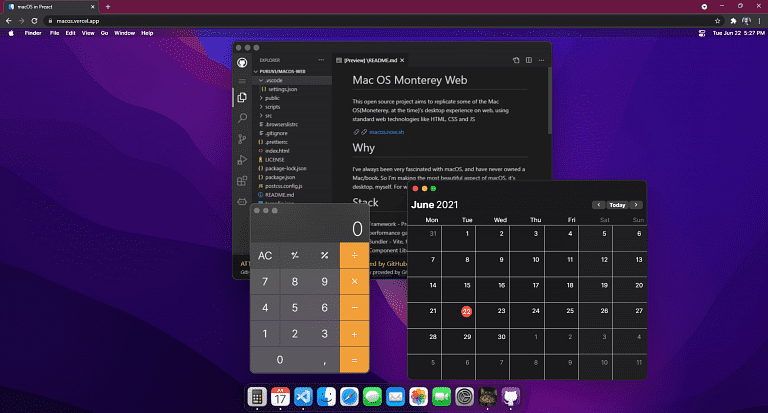Click the multiply key on Calculator
This screenshot has width=768, height=413.
click(354, 282)
